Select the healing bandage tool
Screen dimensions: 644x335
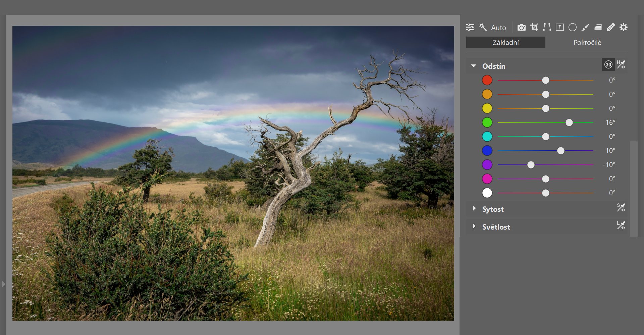(611, 27)
